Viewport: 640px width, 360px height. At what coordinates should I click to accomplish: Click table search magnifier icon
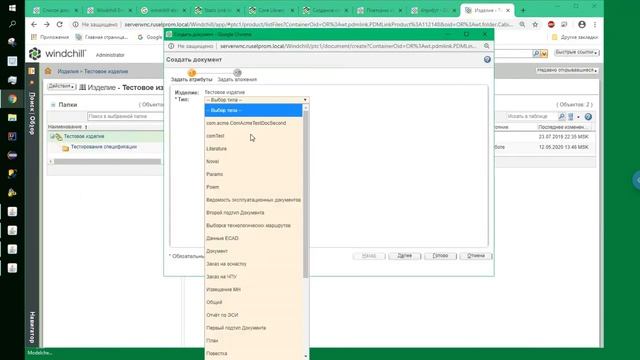(562, 117)
